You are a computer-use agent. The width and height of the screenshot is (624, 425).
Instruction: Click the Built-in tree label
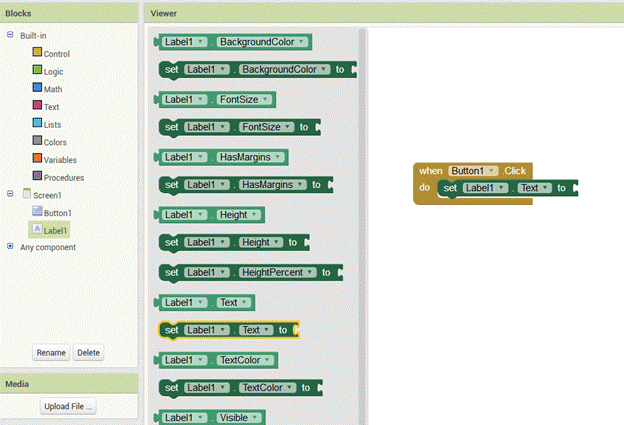click(x=33, y=36)
